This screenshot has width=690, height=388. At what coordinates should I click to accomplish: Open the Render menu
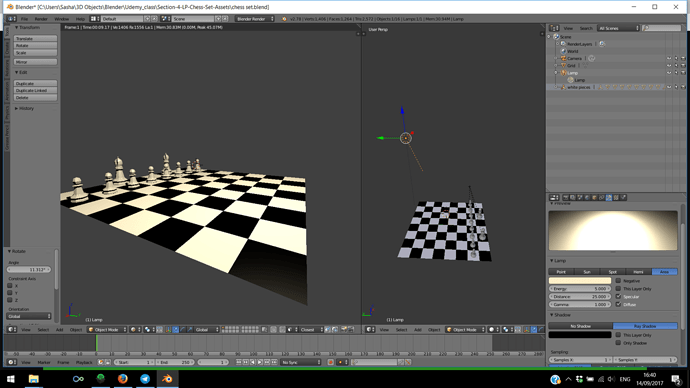pyautogui.click(x=41, y=19)
